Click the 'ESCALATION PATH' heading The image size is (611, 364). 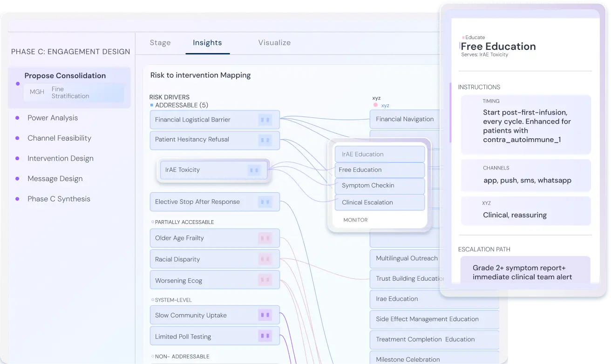pos(484,249)
